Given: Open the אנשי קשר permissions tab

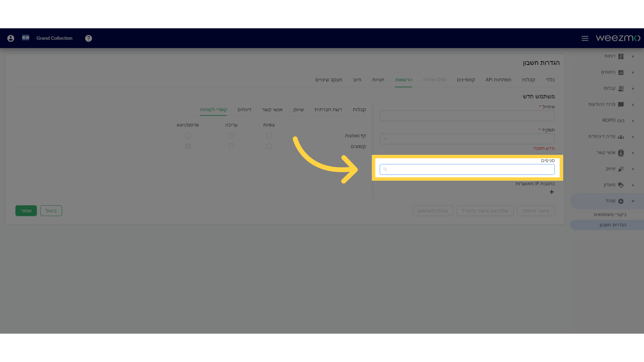Looking at the screenshot, I should (272, 110).
